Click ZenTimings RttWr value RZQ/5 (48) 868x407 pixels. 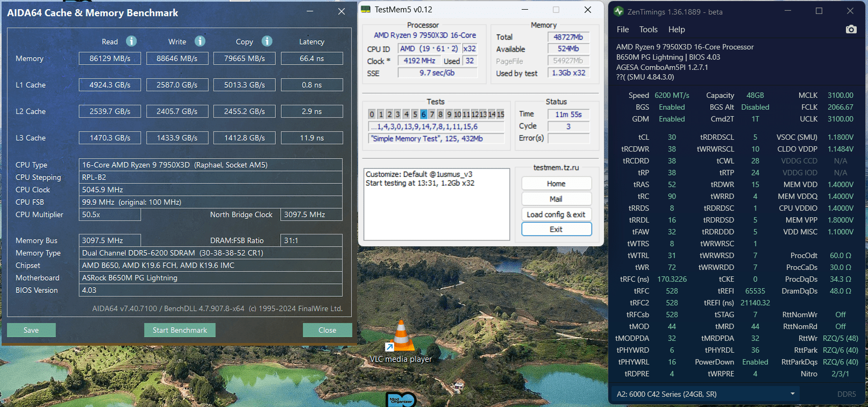(x=841, y=338)
